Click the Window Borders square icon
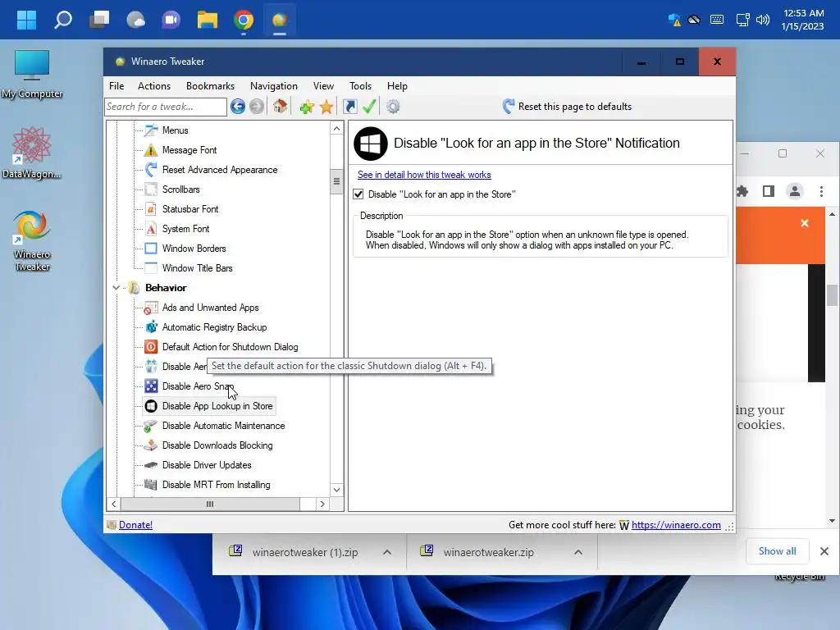The image size is (840, 630). point(151,249)
